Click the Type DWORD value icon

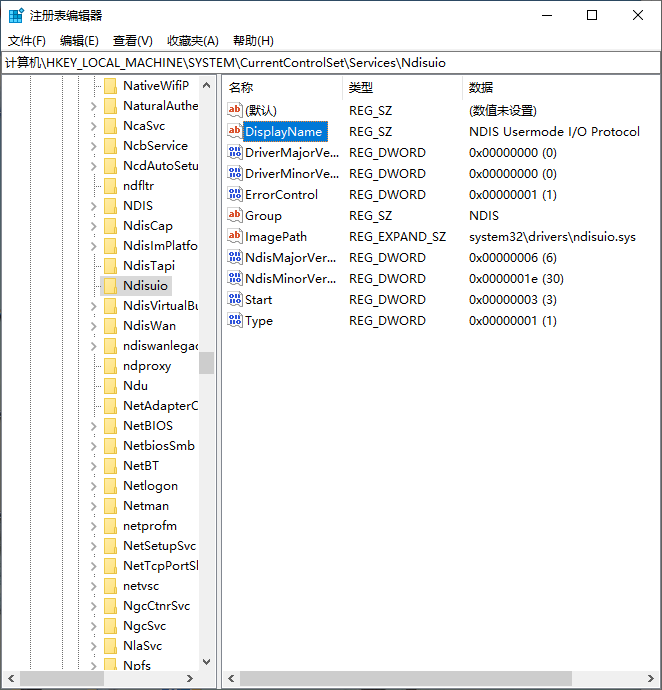[235, 321]
